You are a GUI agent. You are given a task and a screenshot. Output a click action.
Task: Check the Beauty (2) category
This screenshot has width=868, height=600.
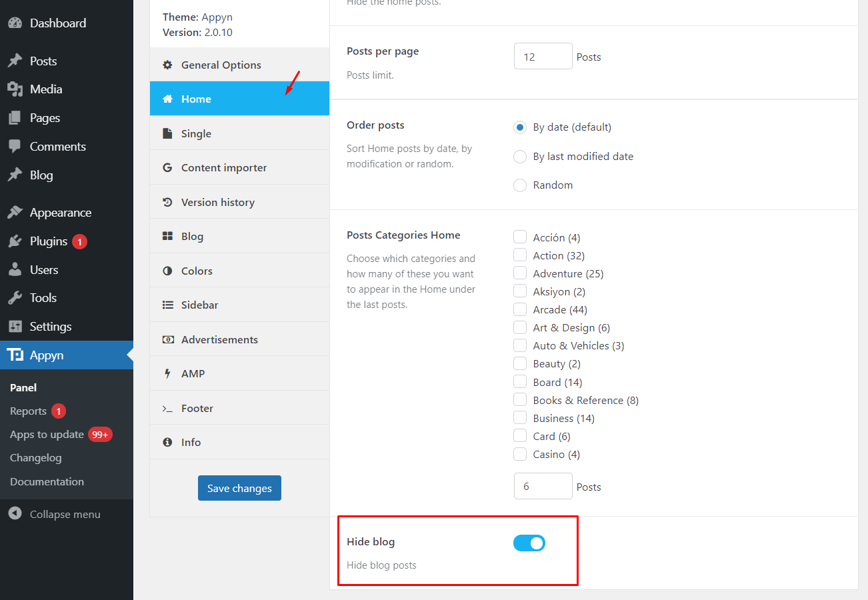coord(520,363)
